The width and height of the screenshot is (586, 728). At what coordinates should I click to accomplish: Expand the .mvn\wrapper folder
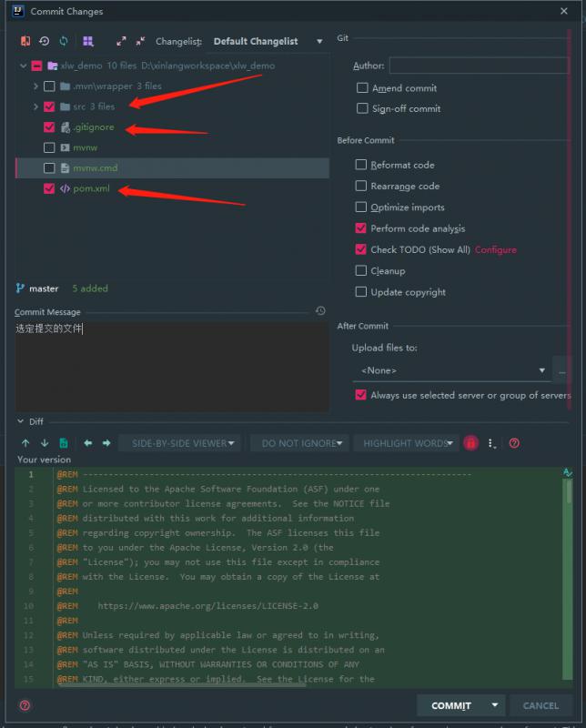(35, 86)
